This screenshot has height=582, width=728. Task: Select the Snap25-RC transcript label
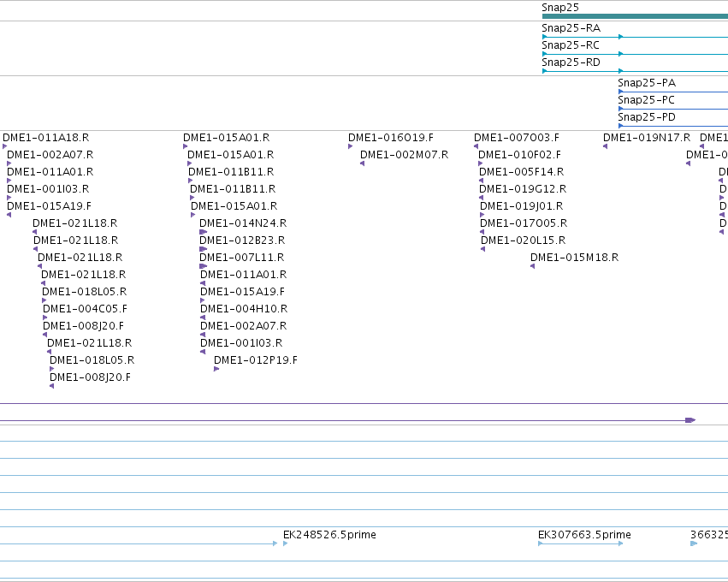point(570,45)
